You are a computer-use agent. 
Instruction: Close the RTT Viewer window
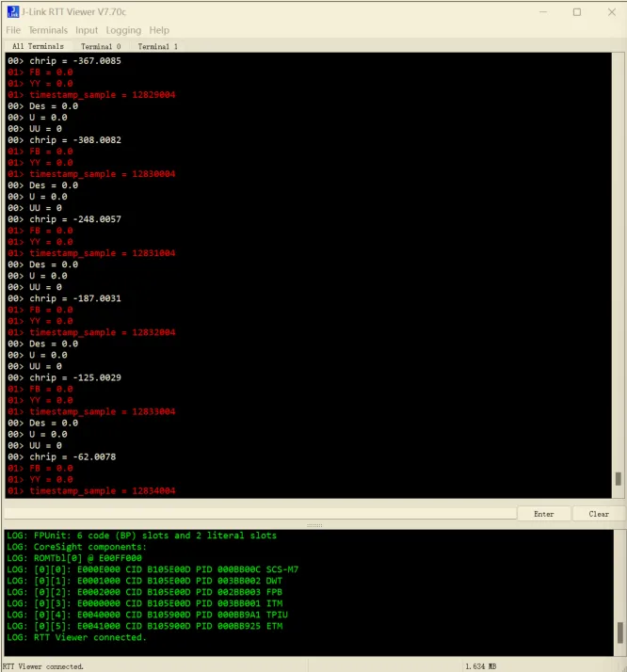tap(612, 12)
